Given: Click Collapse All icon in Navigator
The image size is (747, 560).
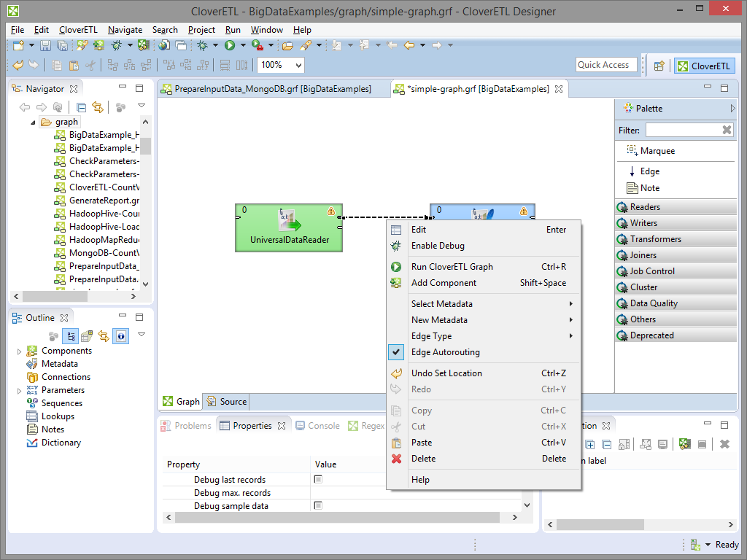Looking at the screenshot, I should [x=82, y=107].
